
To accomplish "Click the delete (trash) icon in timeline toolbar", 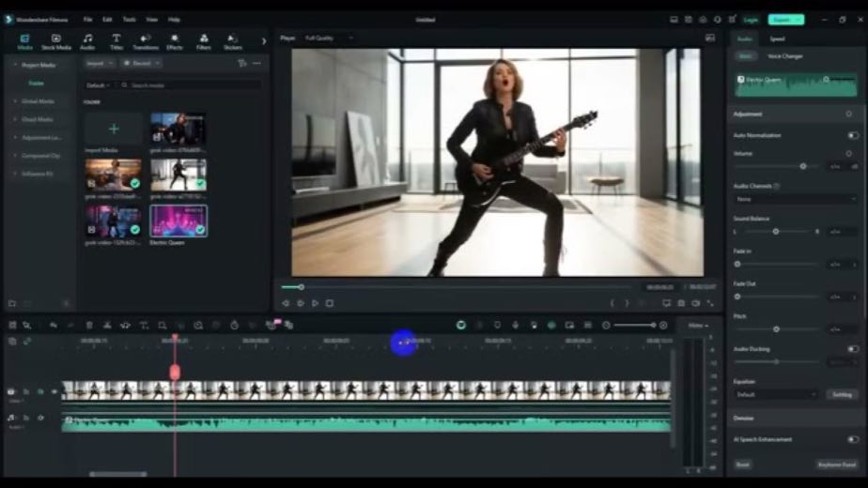I will (x=89, y=326).
